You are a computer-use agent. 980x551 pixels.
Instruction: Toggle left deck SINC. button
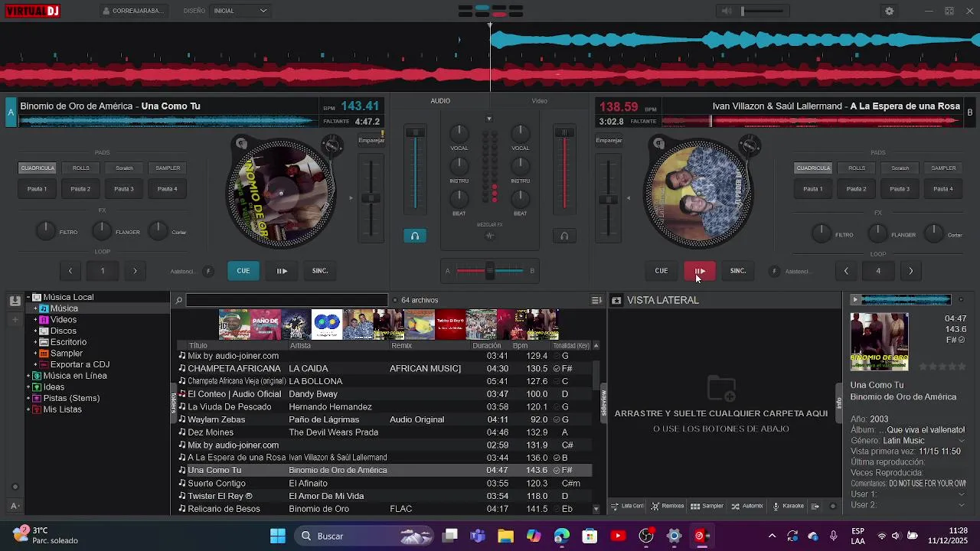320,271
